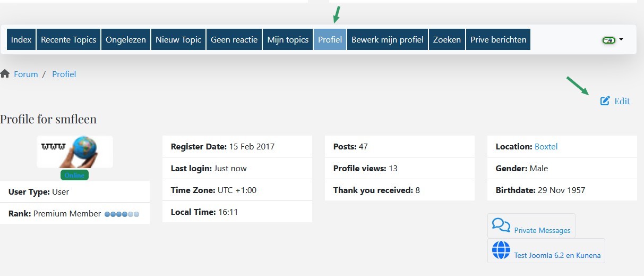Image resolution: width=644 pixels, height=276 pixels.
Task: Click the rank dots next to Premium Member
Action: click(x=122, y=214)
